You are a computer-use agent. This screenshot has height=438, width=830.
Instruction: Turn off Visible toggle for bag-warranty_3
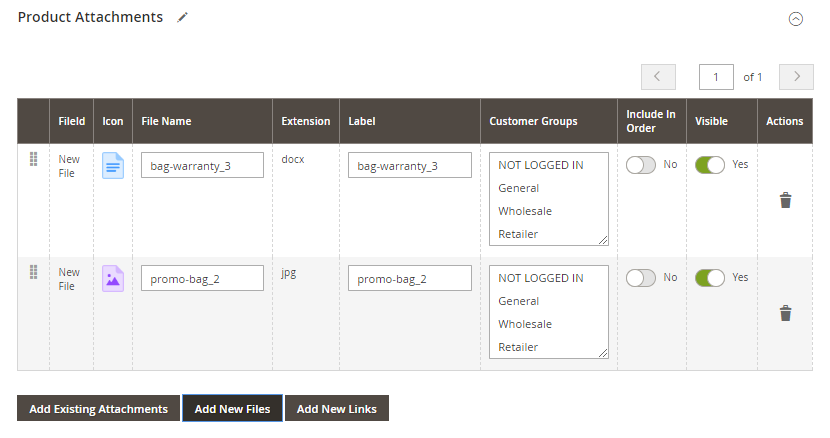tap(709, 165)
